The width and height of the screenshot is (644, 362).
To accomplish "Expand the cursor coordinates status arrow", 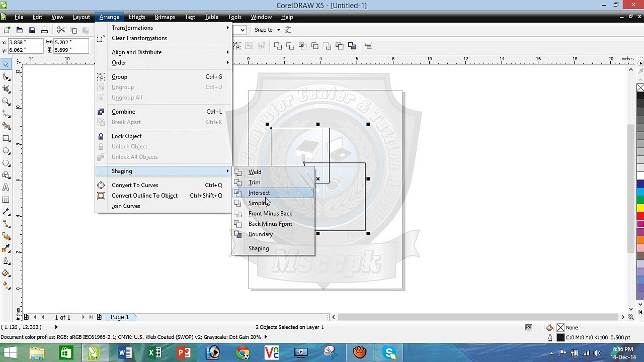I will 56,327.
